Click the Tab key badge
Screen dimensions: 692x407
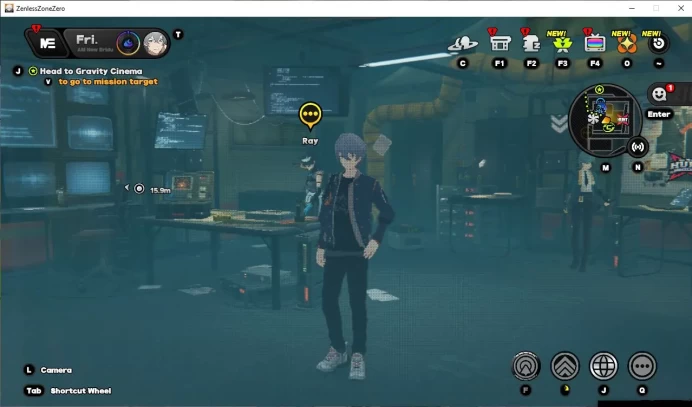[34, 391]
